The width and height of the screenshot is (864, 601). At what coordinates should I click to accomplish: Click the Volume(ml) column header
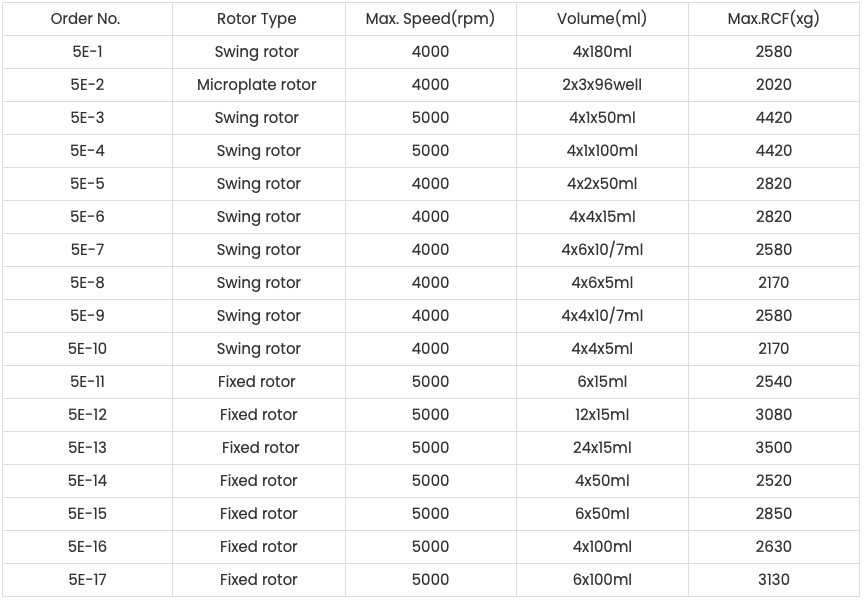pyautogui.click(x=602, y=19)
